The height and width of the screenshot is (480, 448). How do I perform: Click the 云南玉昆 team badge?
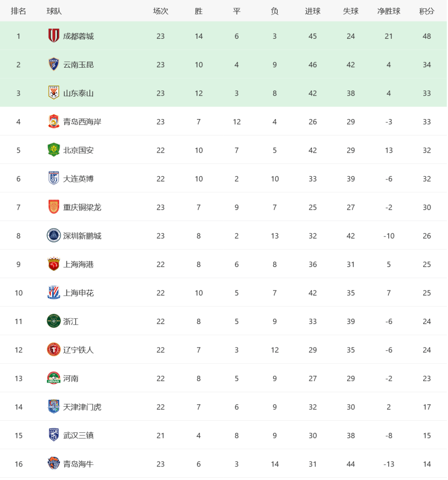click(54, 64)
